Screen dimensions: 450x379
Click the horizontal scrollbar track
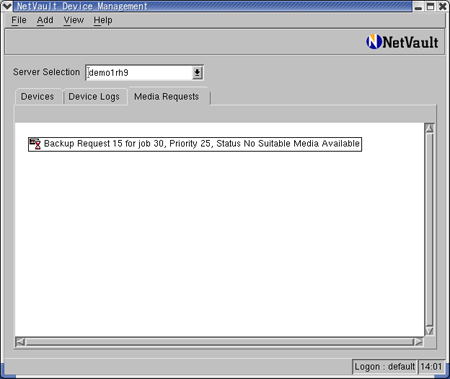point(219,342)
